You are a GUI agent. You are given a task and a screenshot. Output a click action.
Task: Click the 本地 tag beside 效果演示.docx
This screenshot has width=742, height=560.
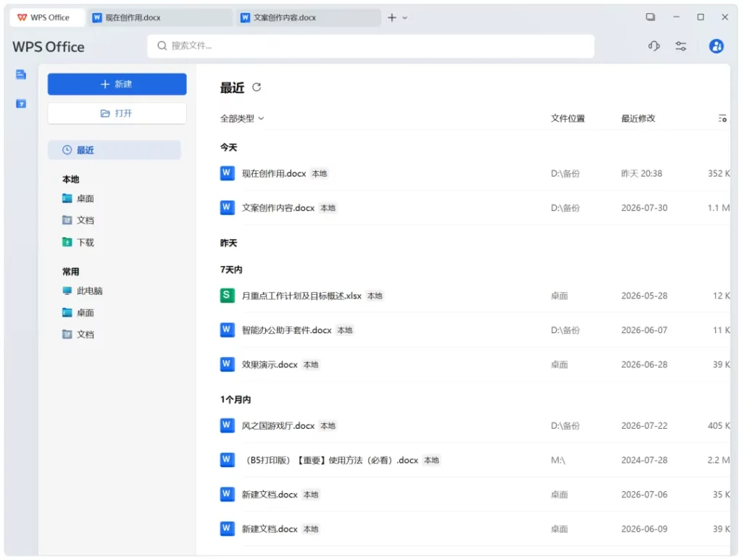click(311, 364)
